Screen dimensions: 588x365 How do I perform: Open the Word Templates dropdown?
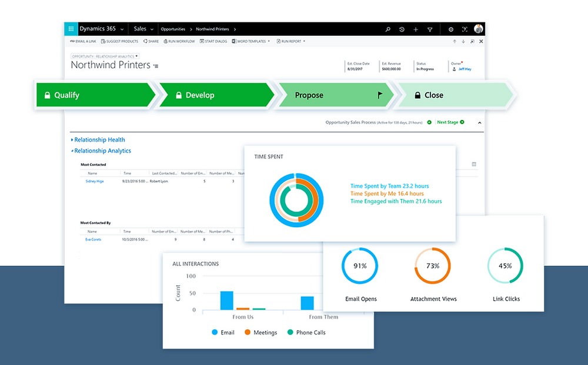(x=251, y=41)
